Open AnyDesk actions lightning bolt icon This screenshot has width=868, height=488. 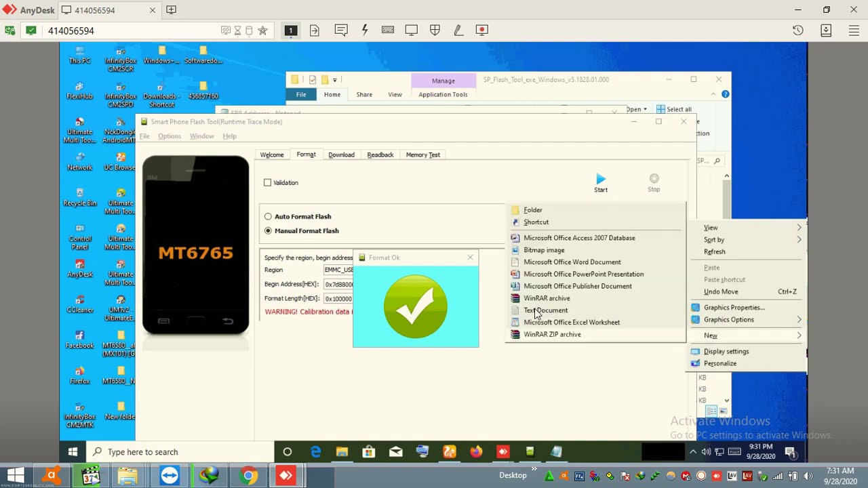pyautogui.click(x=365, y=30)
